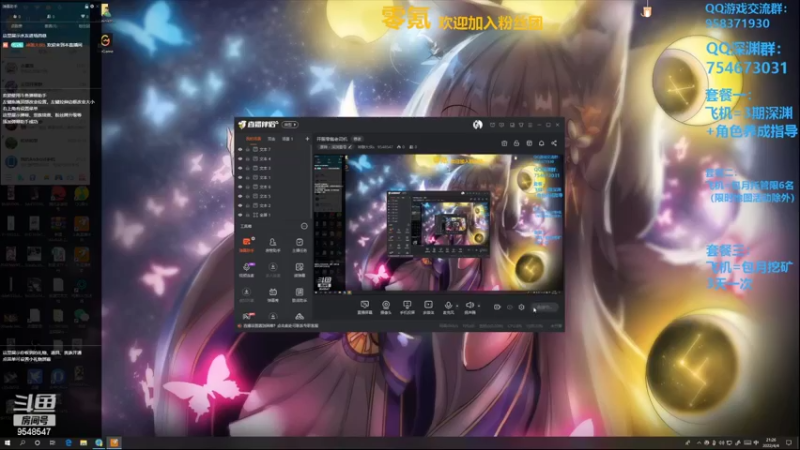800x450 pixels.
Task: Open the mode switch pill beside the logo
Action: click(x=290, y=124)
